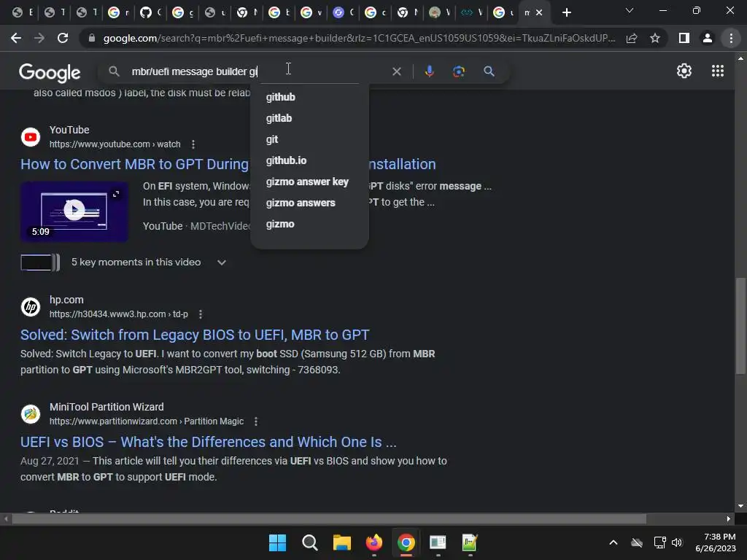The image size is (747, 560).
Task: Go back to the previous page
Action: point(16,38)
